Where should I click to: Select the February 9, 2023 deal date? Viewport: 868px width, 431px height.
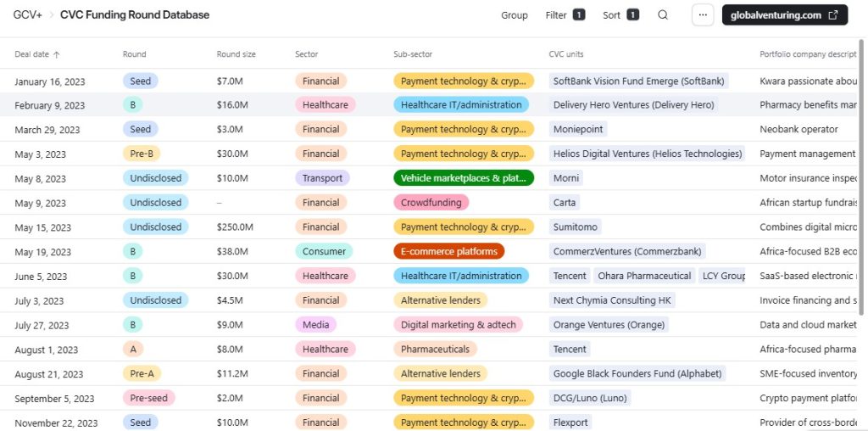(50, 105)
